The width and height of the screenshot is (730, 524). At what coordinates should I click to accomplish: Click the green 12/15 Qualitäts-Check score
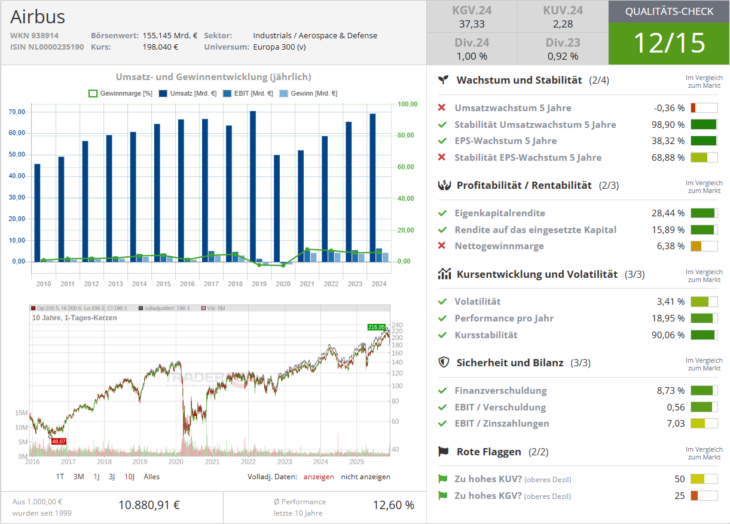click(668, 43)
